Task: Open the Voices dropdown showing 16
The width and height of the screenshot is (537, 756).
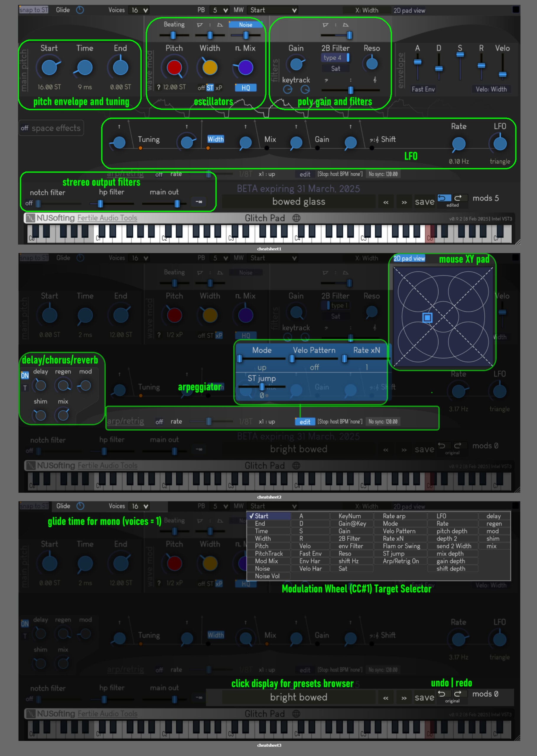Action: coord(139,10)
